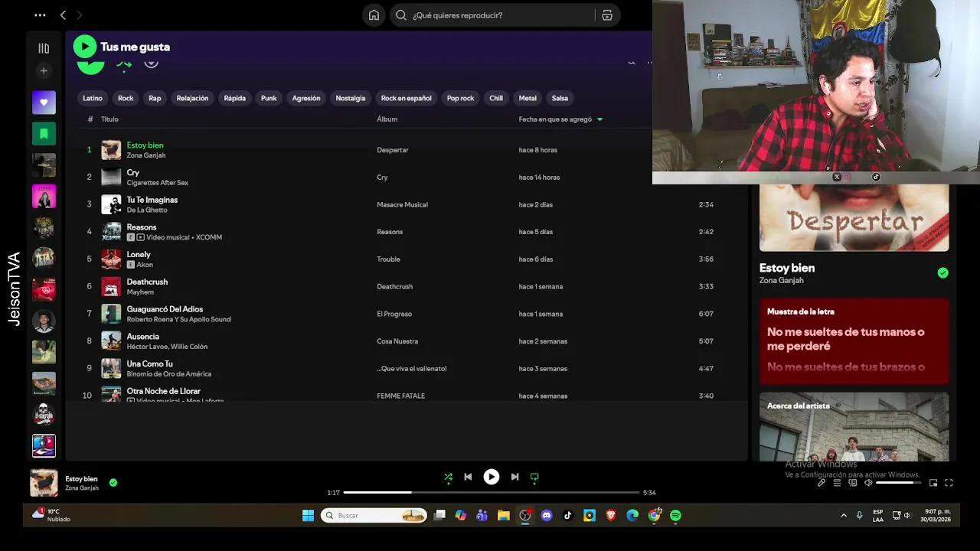980x551 pixels.
Task: Click now playing cover in bottom bar
Action: pyautogui.click(x=44, y=483)
